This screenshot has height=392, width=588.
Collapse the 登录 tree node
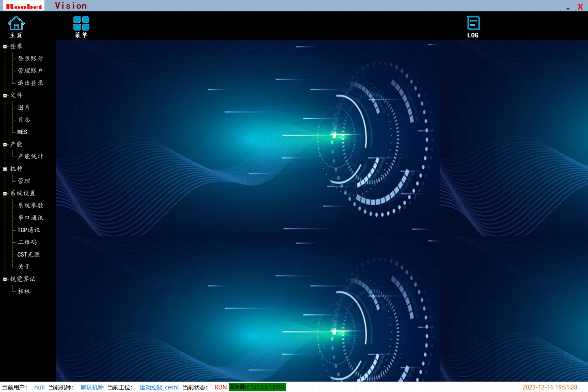tap(5, 47)
